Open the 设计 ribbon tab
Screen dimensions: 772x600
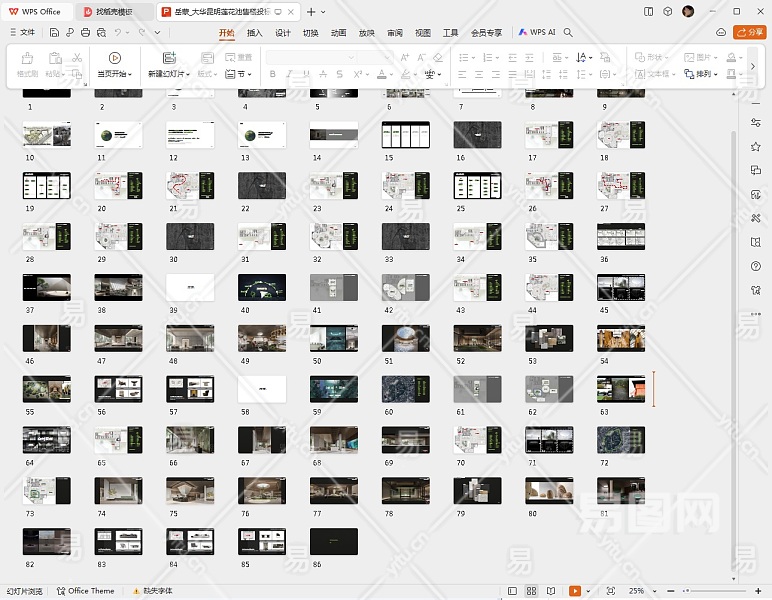point(283,32)
